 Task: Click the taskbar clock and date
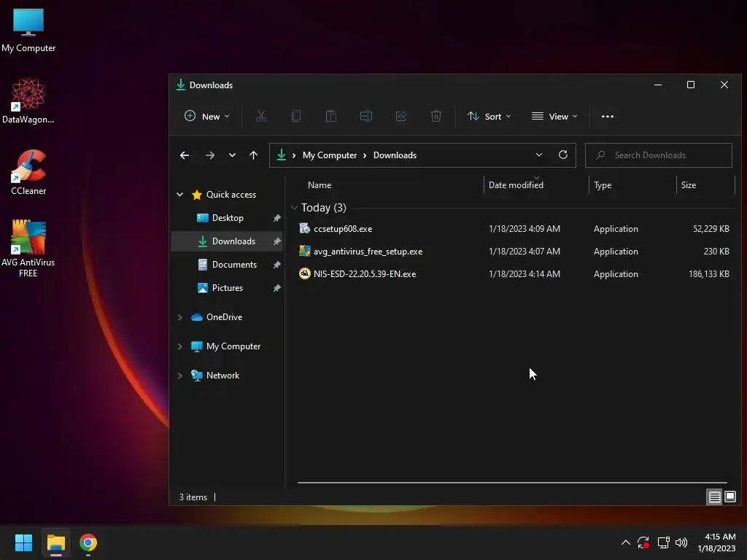716,542
